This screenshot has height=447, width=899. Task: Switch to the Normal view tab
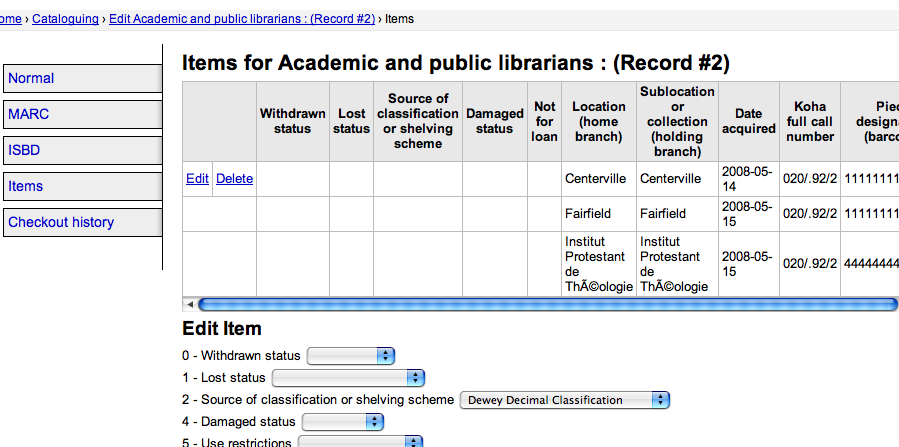tap(82, 78)
